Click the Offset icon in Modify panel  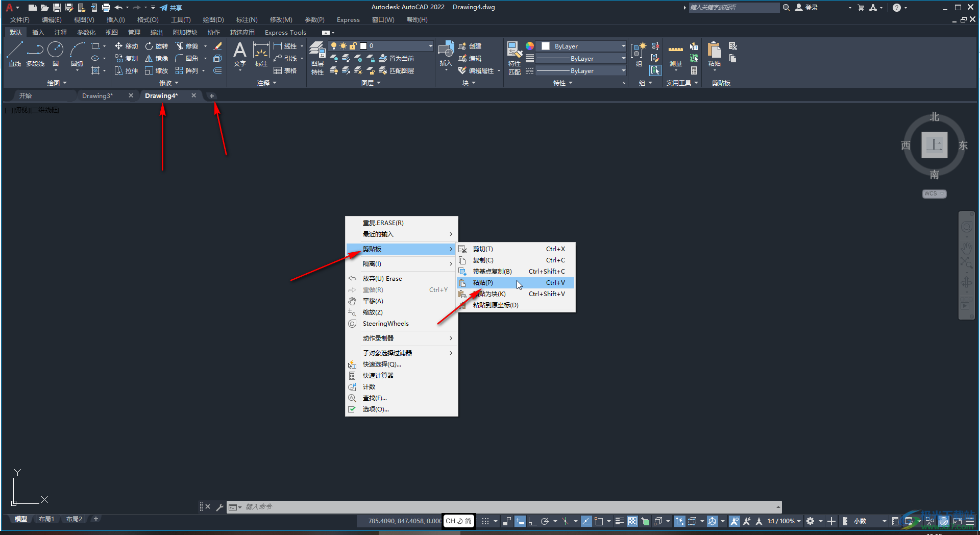(x=218, y=70)
